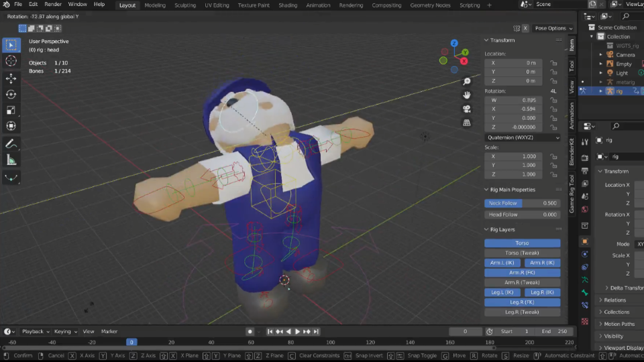Select the Transform tool
Screen dimensions: 644x362
tap(11, 126)
